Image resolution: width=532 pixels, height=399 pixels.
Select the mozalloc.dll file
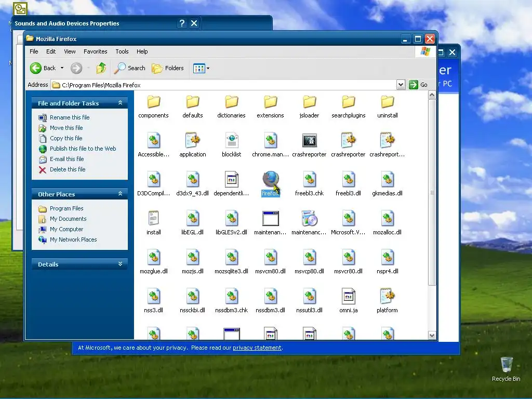(388, 218)
